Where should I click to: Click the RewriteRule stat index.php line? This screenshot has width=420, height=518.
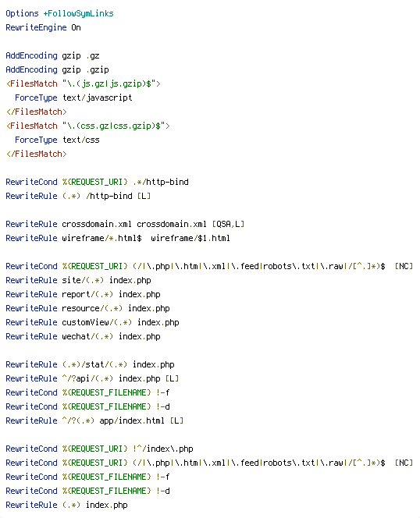(x=90, y=364)
